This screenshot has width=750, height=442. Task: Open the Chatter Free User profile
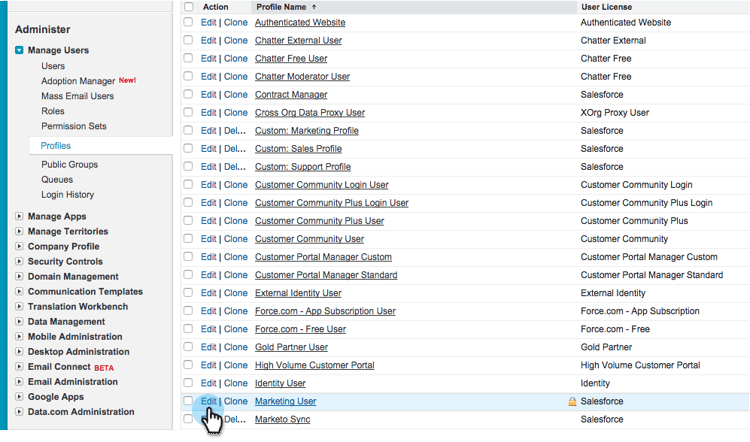click(x=291, y=58)
